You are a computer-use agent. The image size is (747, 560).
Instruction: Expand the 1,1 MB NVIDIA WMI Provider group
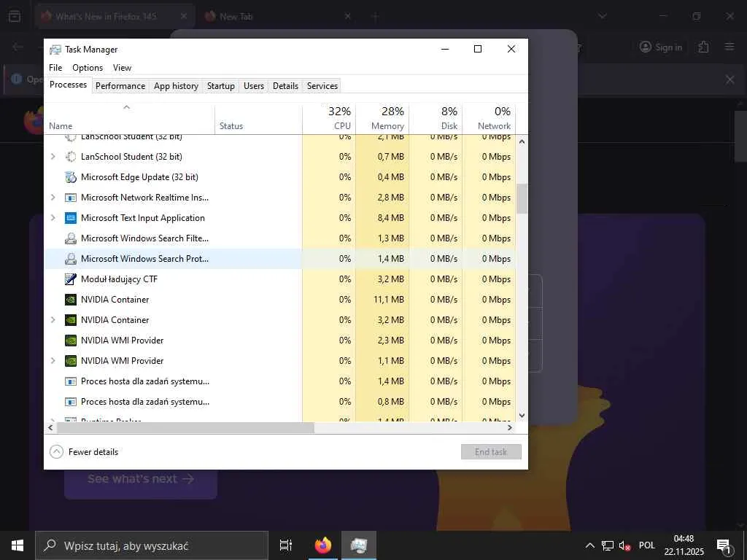[53, 361]
